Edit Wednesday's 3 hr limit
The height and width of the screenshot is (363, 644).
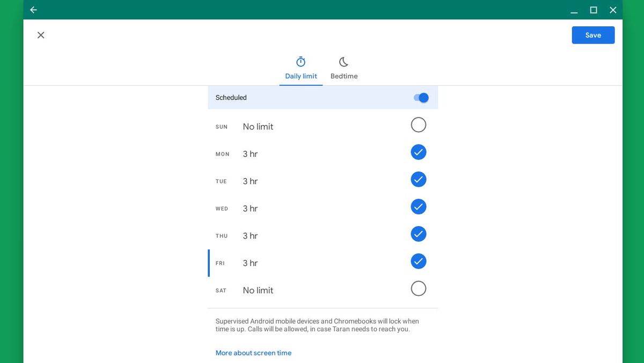click(250, 208)
